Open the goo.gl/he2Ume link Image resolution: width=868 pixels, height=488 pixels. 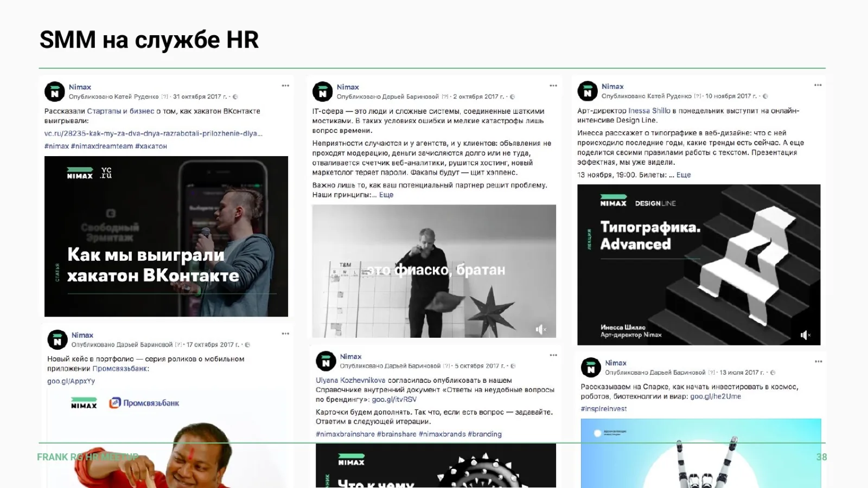[x=716, y=396]
